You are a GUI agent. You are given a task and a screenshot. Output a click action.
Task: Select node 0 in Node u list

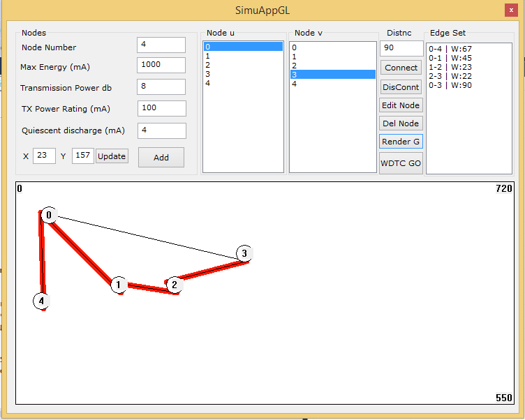click(x=243, y=47)
